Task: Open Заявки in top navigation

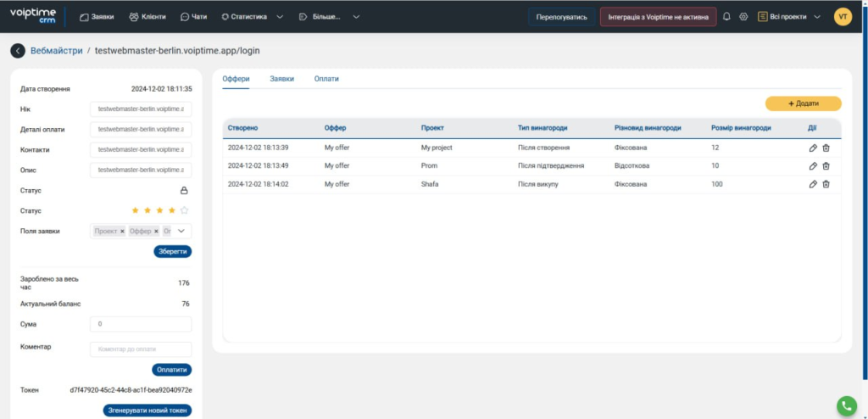Action: [97, 17]
